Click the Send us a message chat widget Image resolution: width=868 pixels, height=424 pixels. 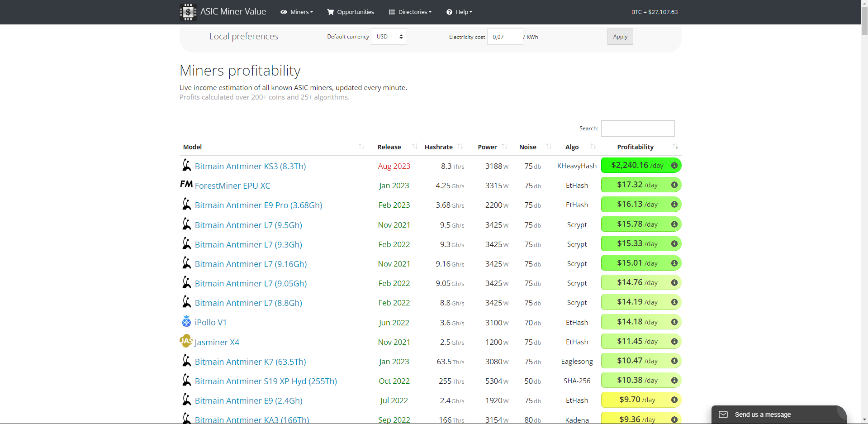(x=779, y=414)
